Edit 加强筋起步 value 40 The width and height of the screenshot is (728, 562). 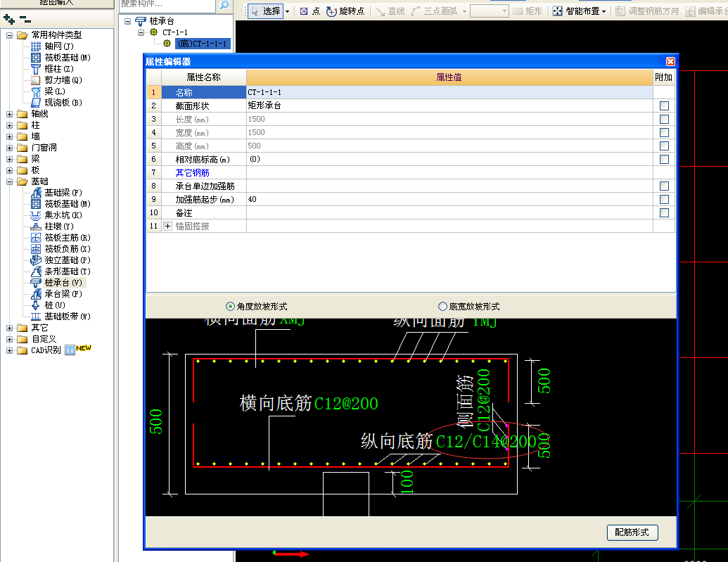click(x=449, y=200)
